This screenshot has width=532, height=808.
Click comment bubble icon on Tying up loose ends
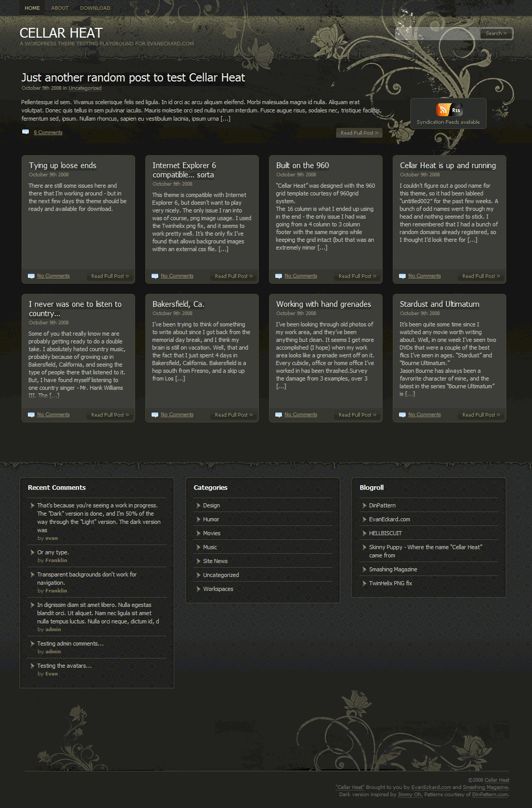point(31,276)
